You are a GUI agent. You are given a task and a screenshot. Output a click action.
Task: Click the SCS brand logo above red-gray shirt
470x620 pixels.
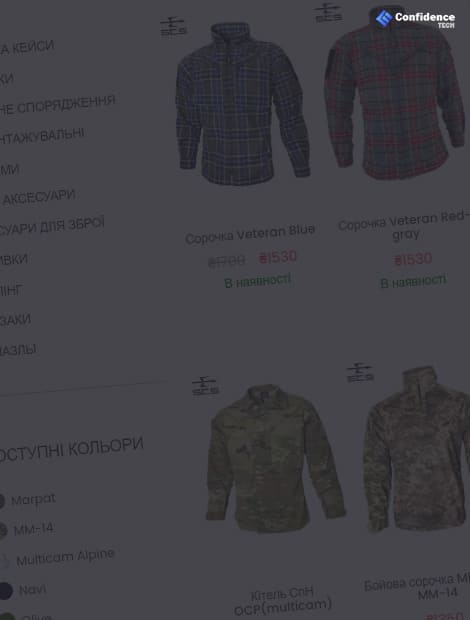point(328,13)
